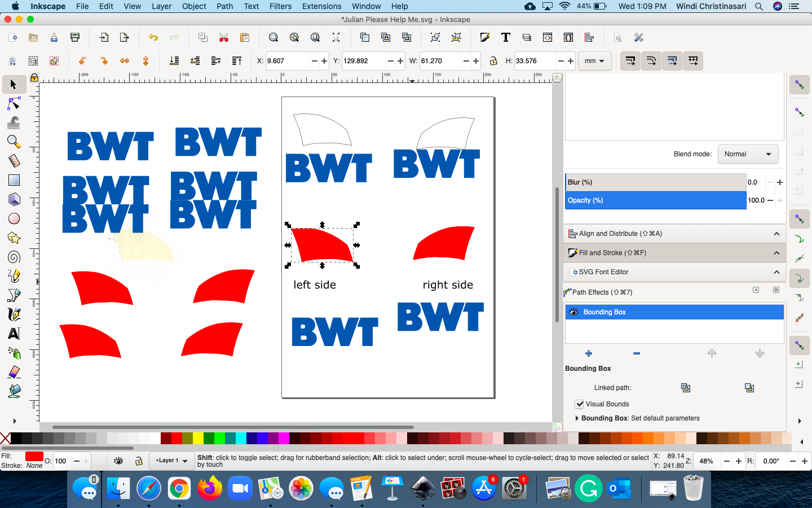
Task: Select the Spiral tool
Action: point(14,257)
